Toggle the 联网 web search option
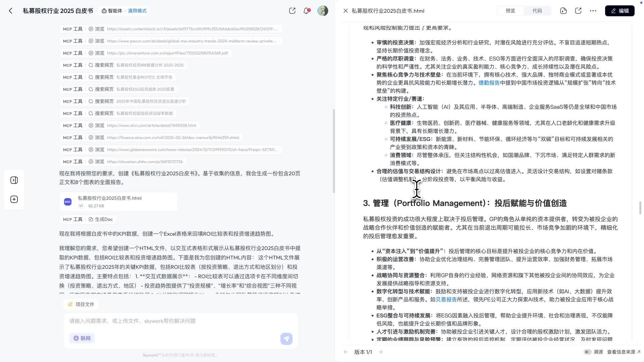Screen dimensions: 644x362 tap(82, 338)
